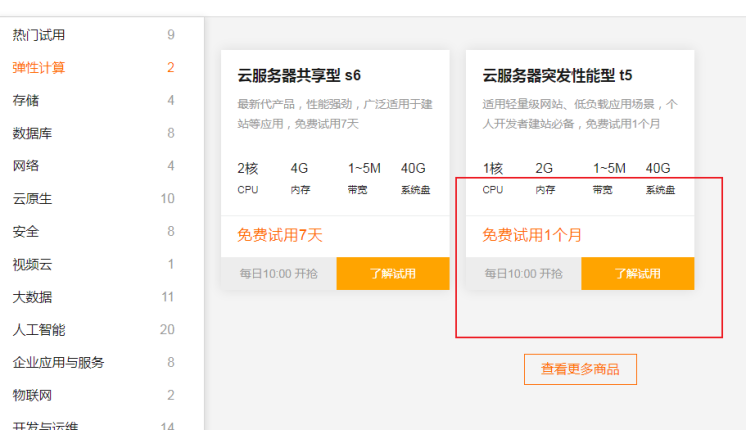Click the count 20 beside 人工智能
The width and height of the screenshot is (746, 430).
pyautogui.click(x=167, y=330)
